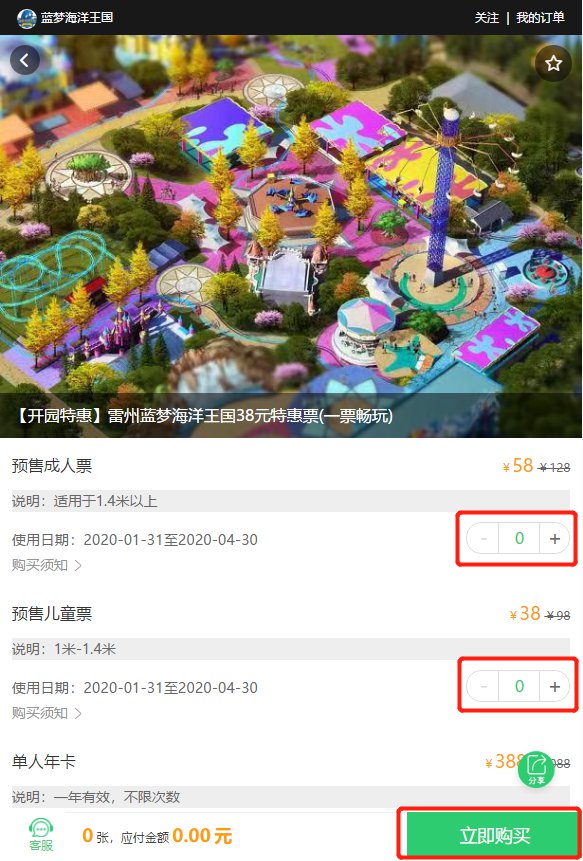Viewport: 583px width, 861px height.
Task: Open 客服 customer service chat icon
Action: pos(41,835)
